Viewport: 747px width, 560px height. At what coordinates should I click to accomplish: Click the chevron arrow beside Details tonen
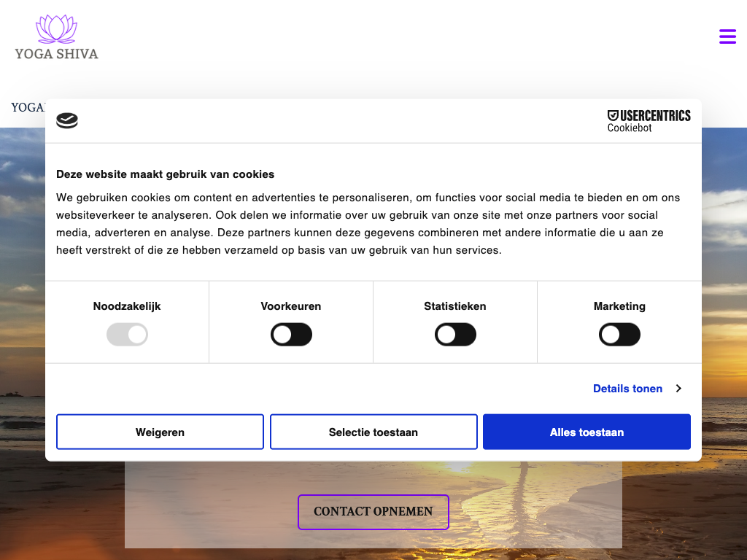(x=678, y=389)
